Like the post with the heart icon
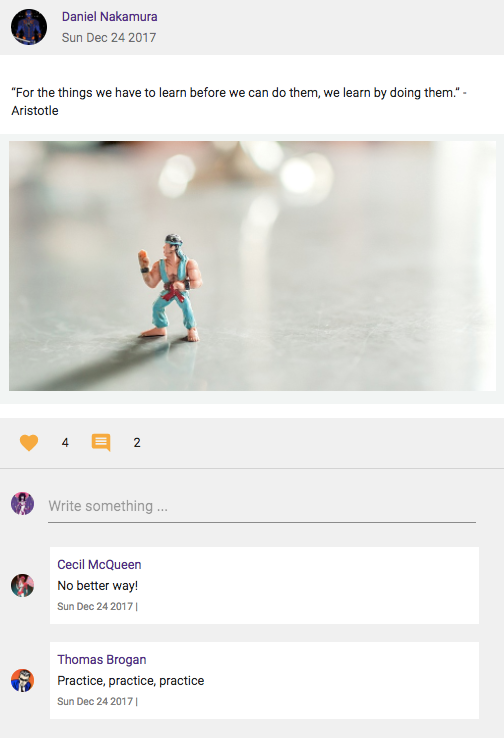Image resolution: width=504 pixels, height=738 pixels. click(x=29, y=442)
